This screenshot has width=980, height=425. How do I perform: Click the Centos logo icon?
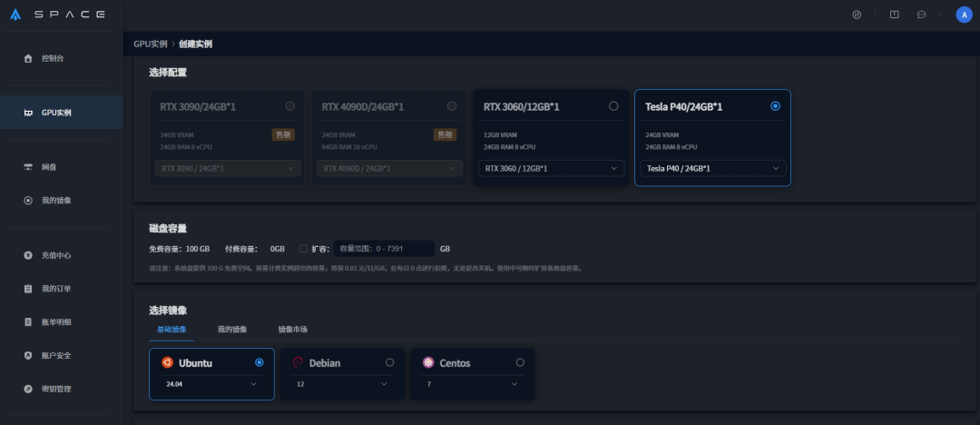428,362
